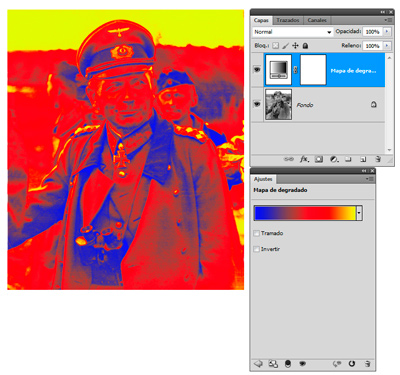Open the gradient picker dropdown arrow
400x375 pixels.
coord(359,213)
